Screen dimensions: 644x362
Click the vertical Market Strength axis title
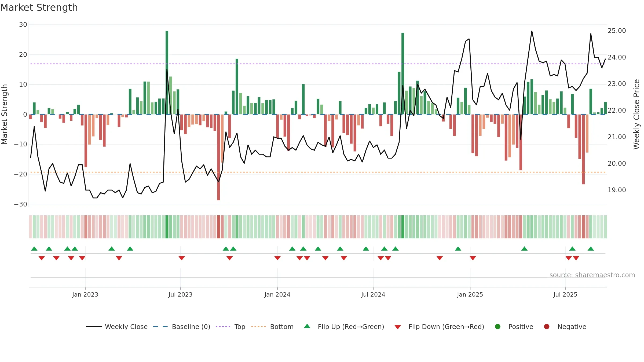[x=4, y=114]
